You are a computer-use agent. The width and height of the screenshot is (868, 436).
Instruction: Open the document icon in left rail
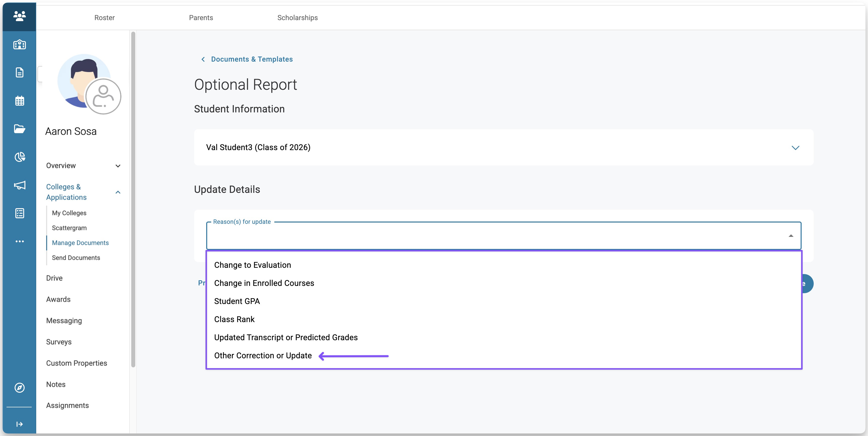20,72
